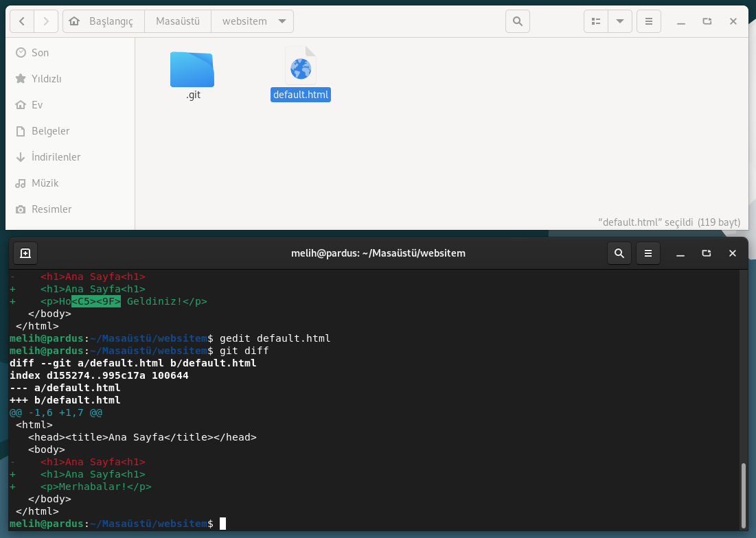Close the terminal window
This screenshot has height=538, width=756.
tap(733, 253)
